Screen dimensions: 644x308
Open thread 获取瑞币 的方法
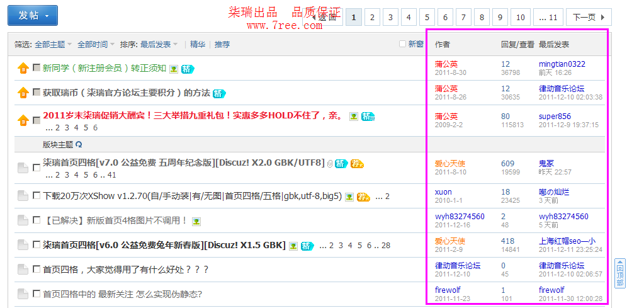(127, 93)
